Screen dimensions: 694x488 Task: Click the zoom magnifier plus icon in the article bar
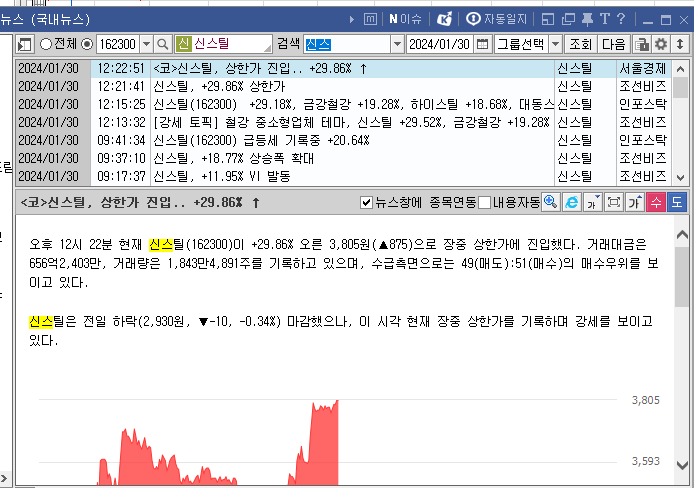point(551,202)
